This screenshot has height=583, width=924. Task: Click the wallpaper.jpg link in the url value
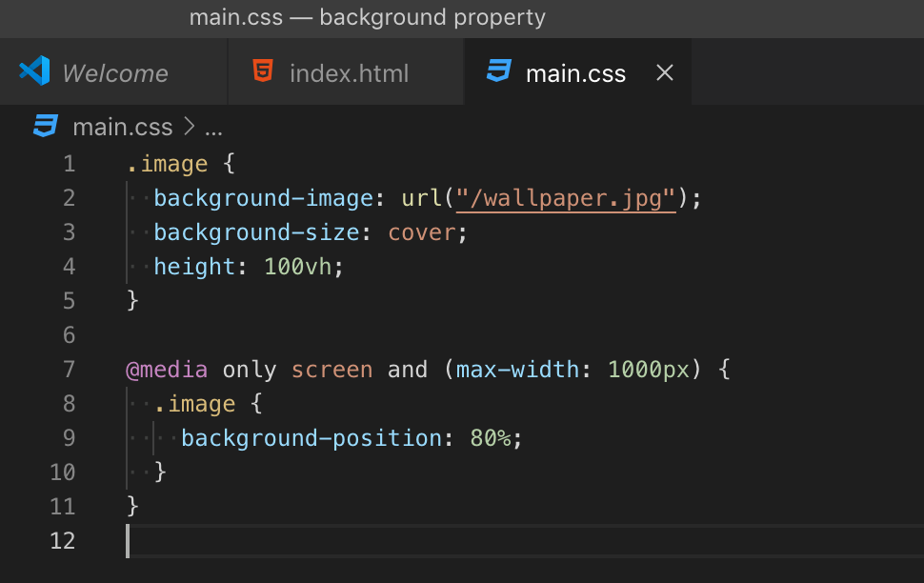tap(566, 197)
